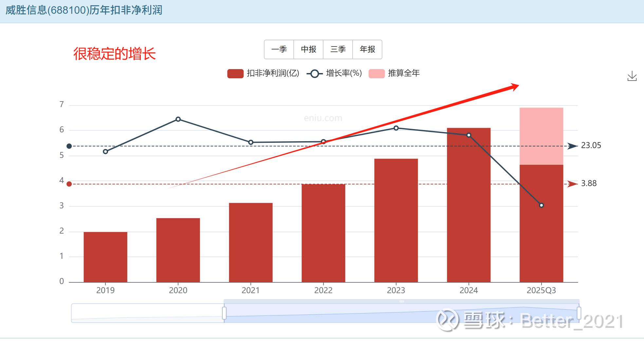Click the 2020 growth rate data point

[178, 119]
